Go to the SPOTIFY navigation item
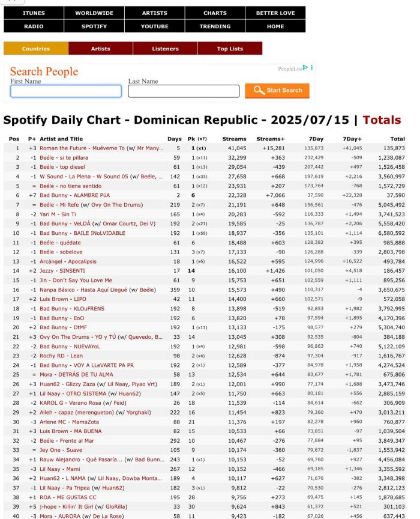 pos(94,26)
